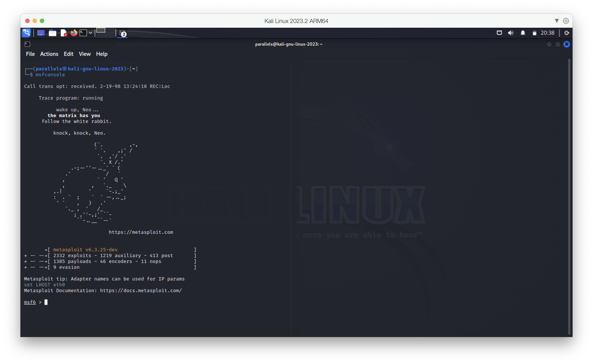Expand the terminal launcher dropdown arrow
The height and width of the screenshot is (364, 593).
pos(91,33)
